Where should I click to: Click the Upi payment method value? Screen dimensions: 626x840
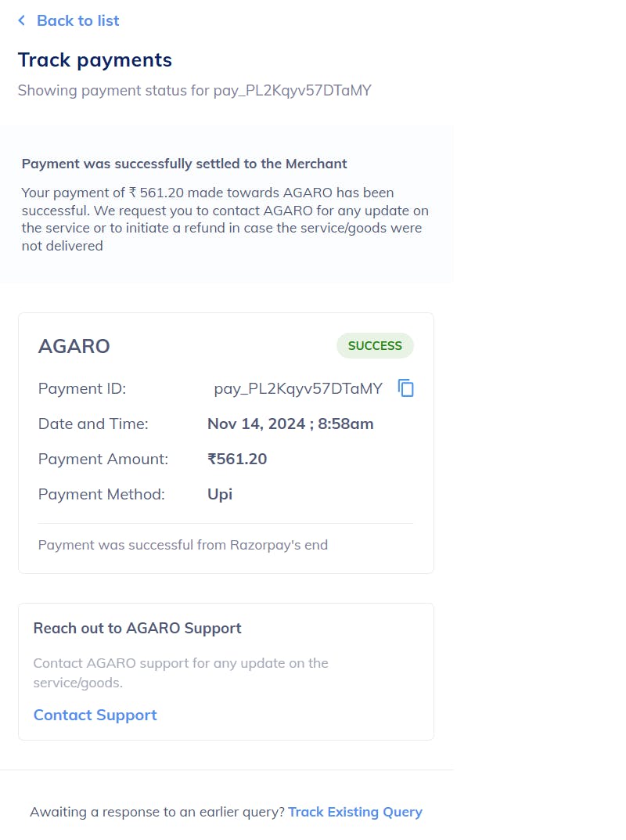[x=220, y=494]
